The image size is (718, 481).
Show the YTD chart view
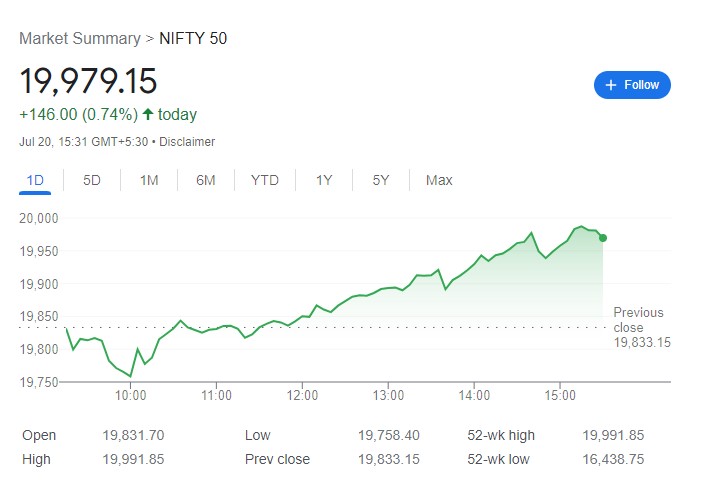point(264,180)
